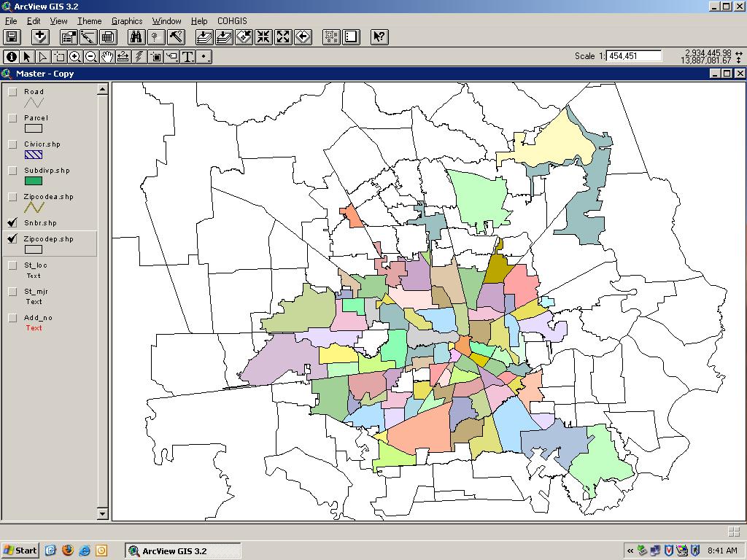The width and height of the screenshot is (747, 560).
Task: Enable the Road theme checkbox
Action: pos(13,92)
